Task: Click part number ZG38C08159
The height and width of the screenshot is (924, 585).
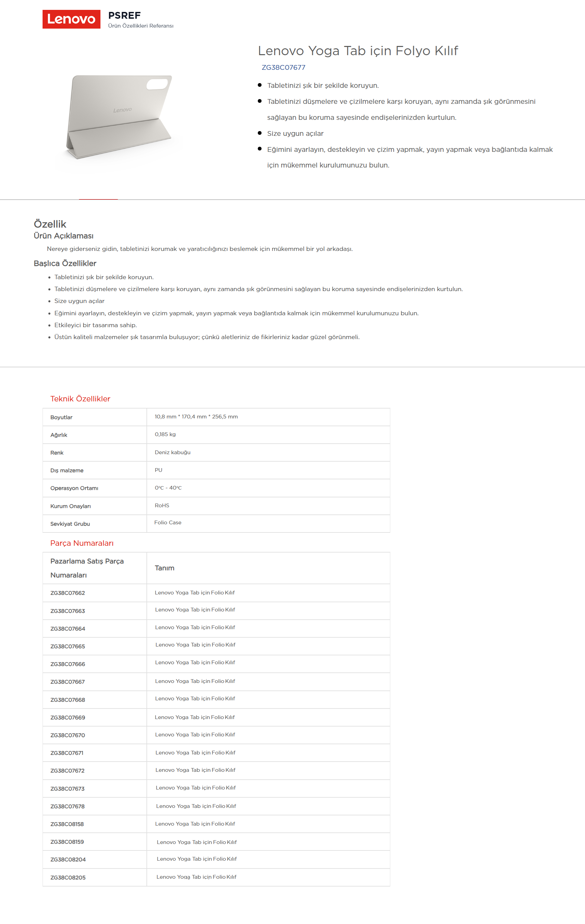Action: coord(67,842)
